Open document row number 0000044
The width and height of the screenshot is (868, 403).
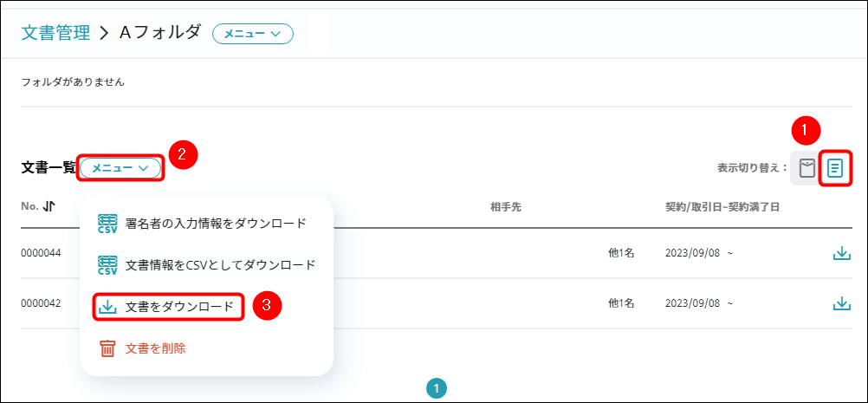(x=41, y=253)
